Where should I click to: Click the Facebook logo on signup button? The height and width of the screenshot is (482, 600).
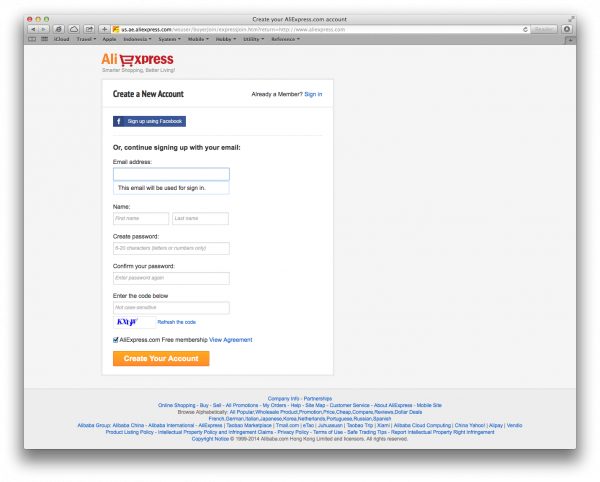tap(119, 121)
